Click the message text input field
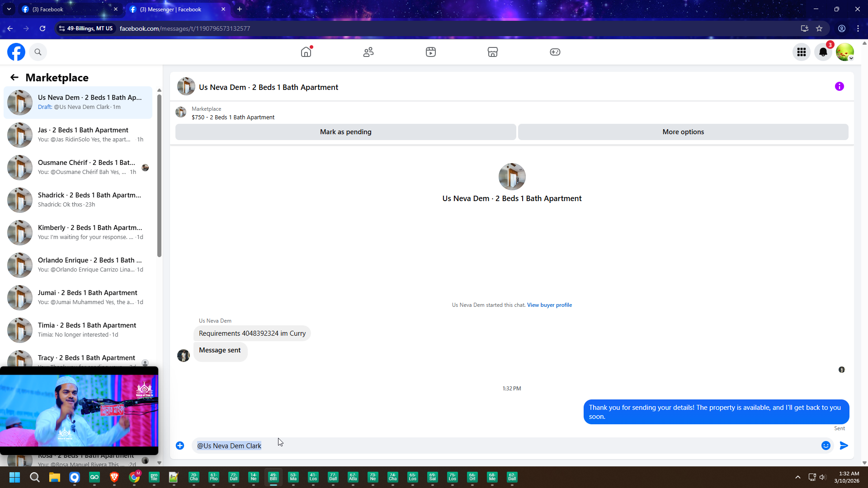 [x=497, y=446]
